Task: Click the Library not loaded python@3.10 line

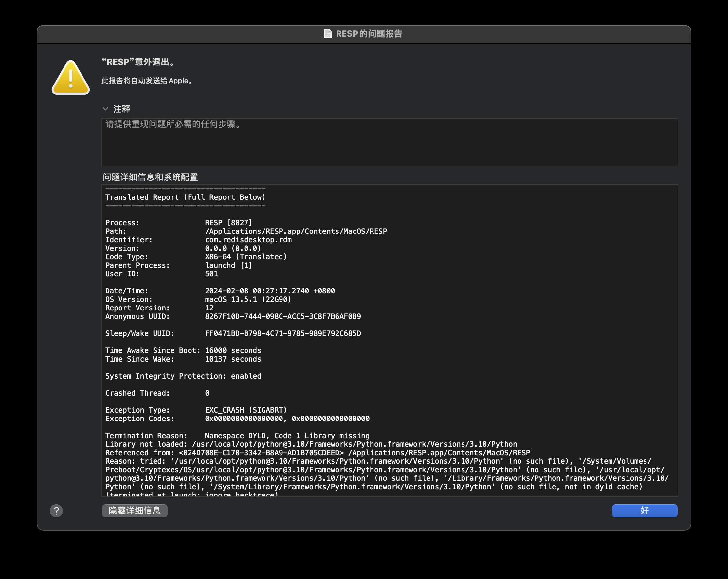Action: point(311,444)
